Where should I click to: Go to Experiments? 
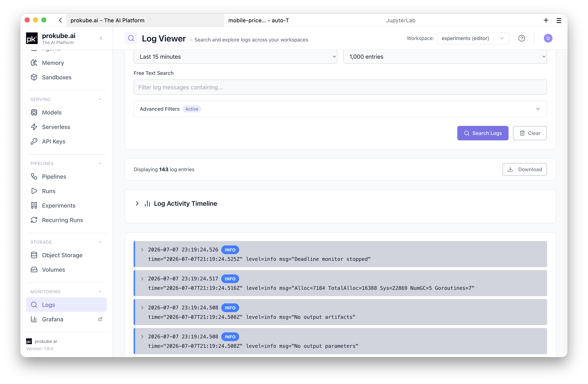66,205
